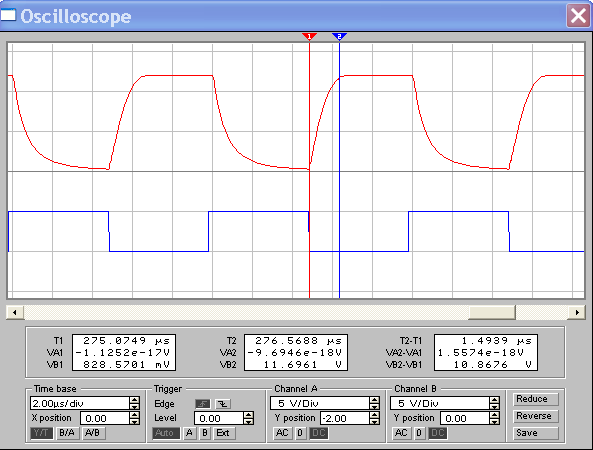The height and width of the screenshot is (450, 593).
Task: Set trigger source to A
Action: coord(189,433)
